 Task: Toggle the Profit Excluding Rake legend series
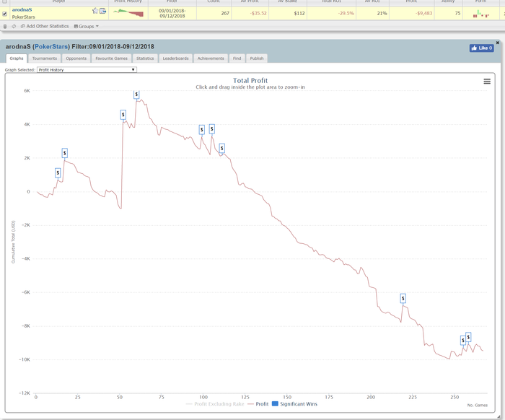click(x=215, y=404)
